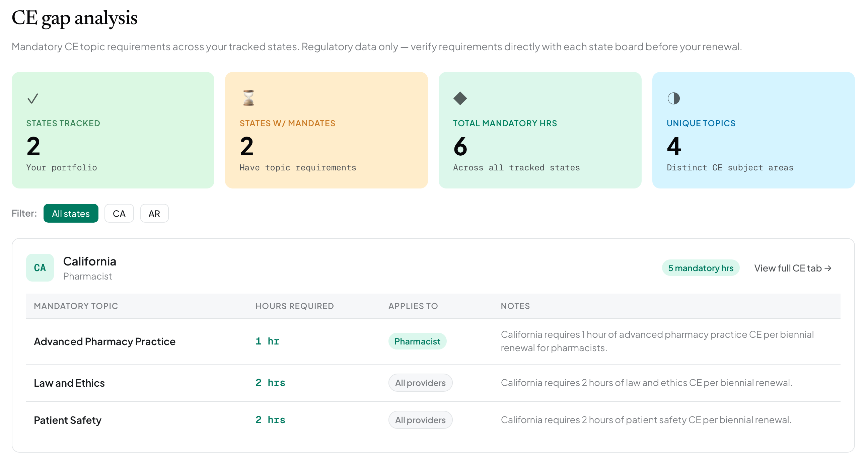The width and height of the screenshot is (868, 464).
Task: Select the Advanced Pharmacy Practice topic
Action: click(x=104, y=341)
